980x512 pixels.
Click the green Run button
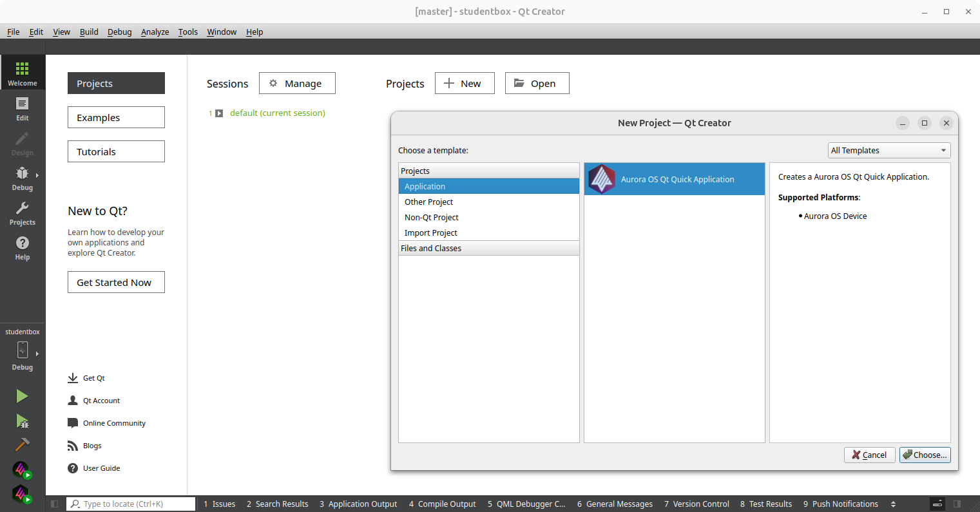(22, 396)
